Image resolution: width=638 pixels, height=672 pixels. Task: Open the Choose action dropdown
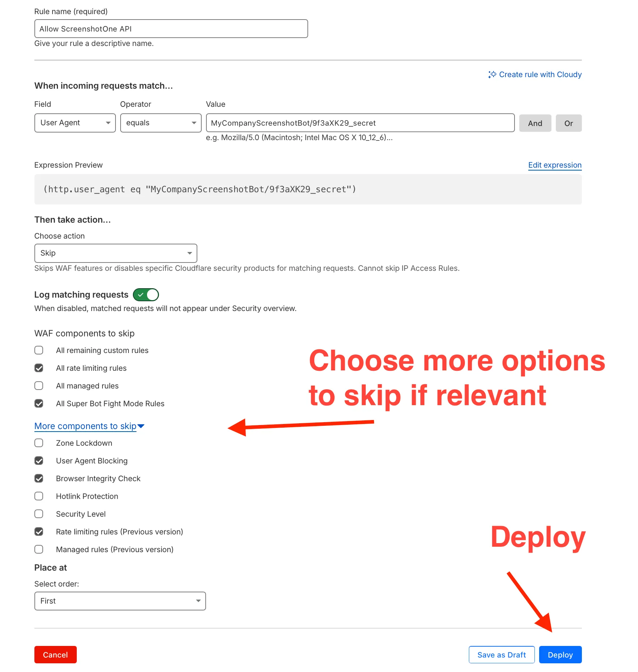coord(116,253)
